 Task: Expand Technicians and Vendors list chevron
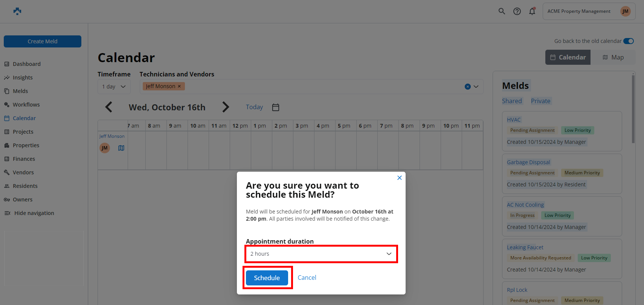(476, 87)
